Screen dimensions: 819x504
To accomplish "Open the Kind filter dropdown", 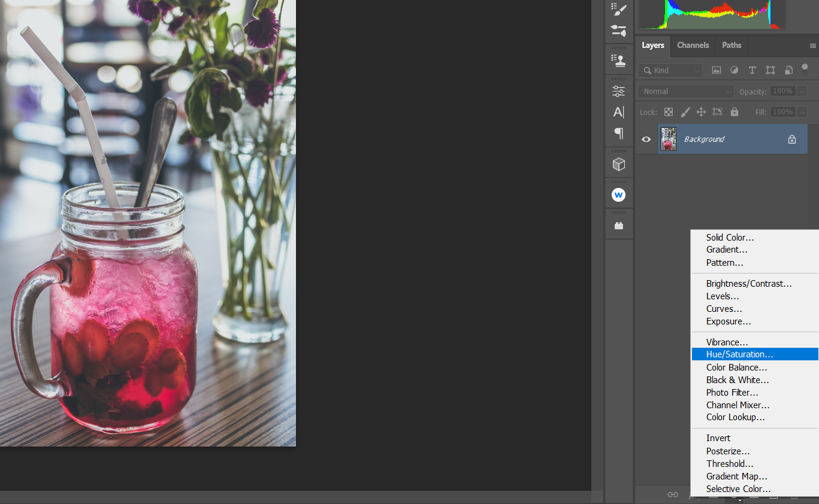I will pyautogui.click(x=670, y=71).
